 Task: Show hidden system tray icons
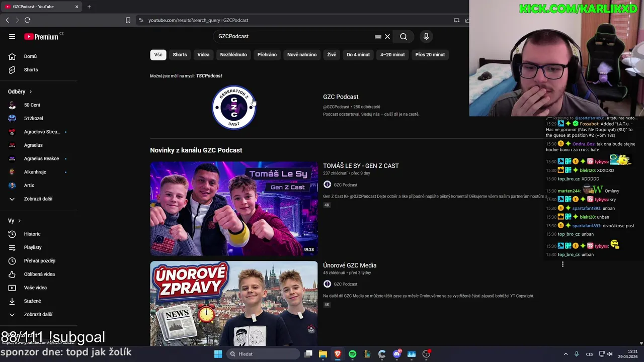[x=566, y=354]
